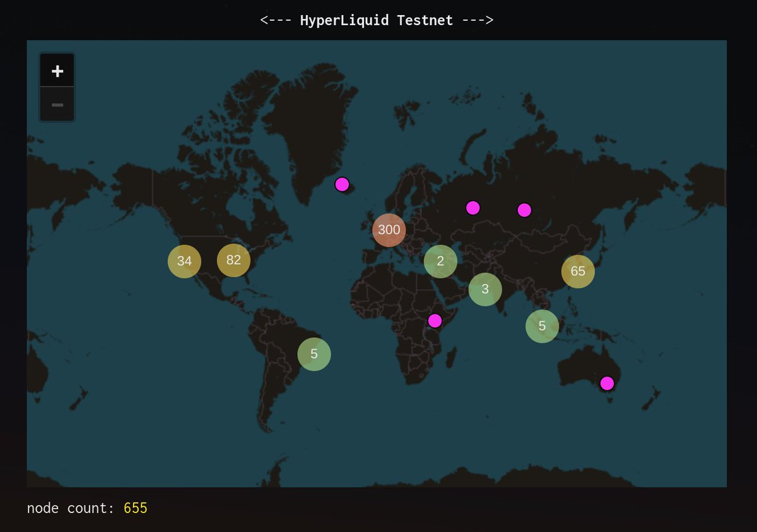
Task: Open the 300 node cluster over Europe
Action: [389, 230]
